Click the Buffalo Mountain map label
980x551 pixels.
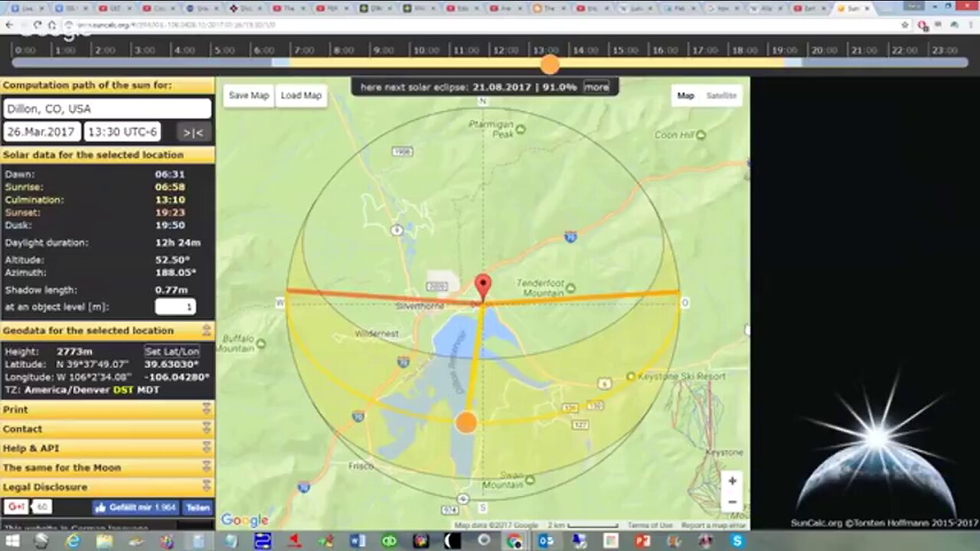point(236,342)
